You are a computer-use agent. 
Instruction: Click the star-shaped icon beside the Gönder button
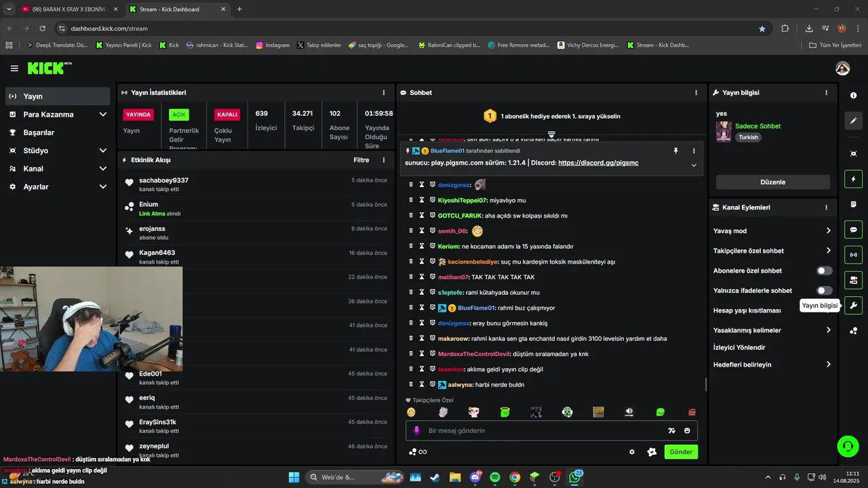coord(652,452)
